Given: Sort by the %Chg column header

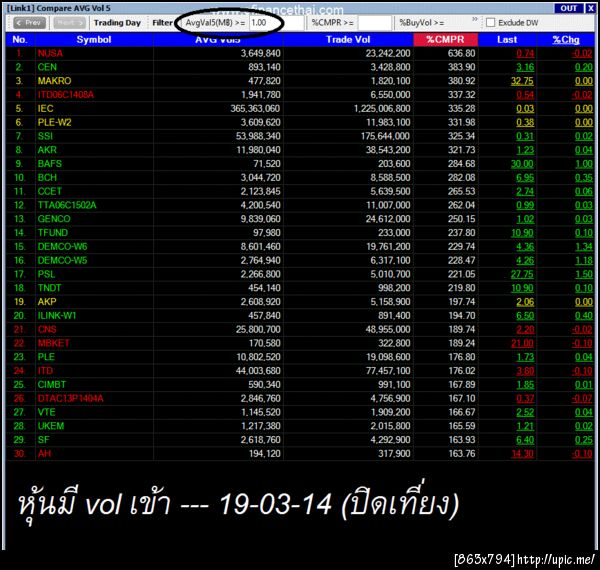Looking at the screenshot, I should (x=566, y=40).
